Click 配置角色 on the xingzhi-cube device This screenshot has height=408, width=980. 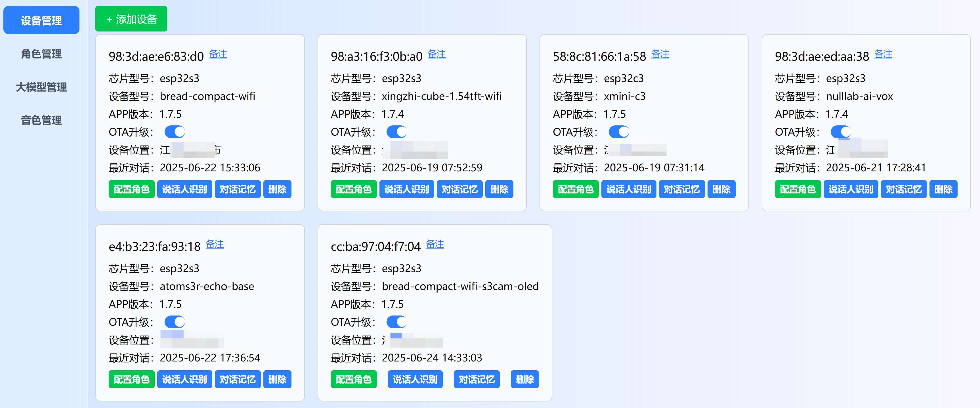tap(353, 189)
